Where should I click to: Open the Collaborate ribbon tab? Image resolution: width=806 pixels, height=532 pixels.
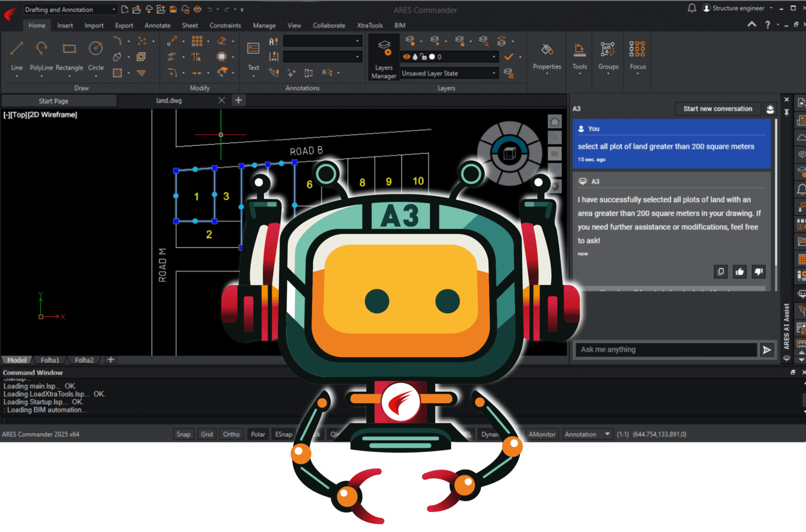329,25
